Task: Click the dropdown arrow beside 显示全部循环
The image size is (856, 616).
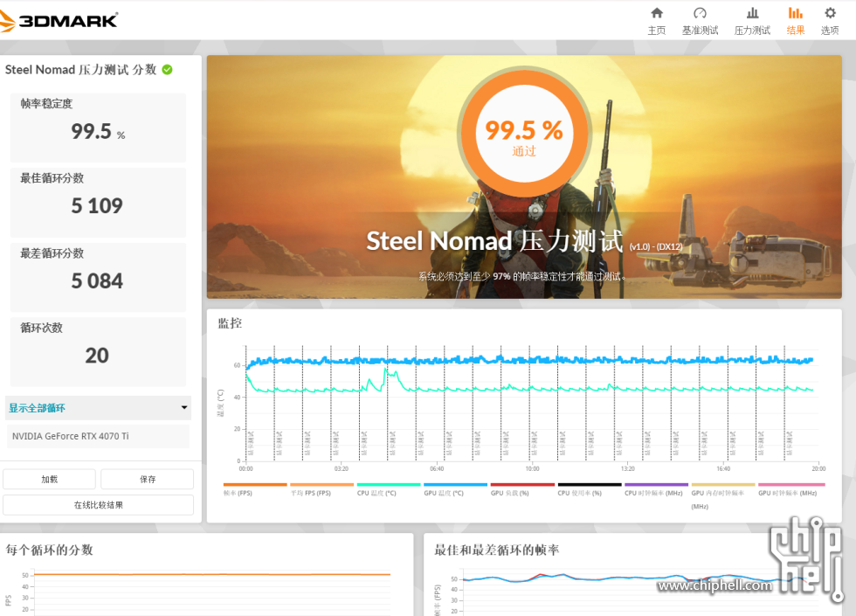Action: click(184, 408)
